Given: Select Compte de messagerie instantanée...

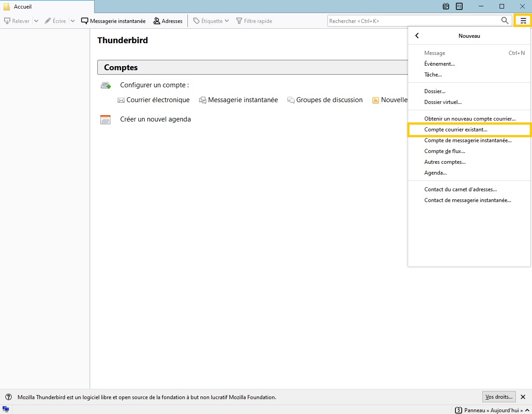Looking at the screenshot, I should pyautogui.click(x=469, y=140).
